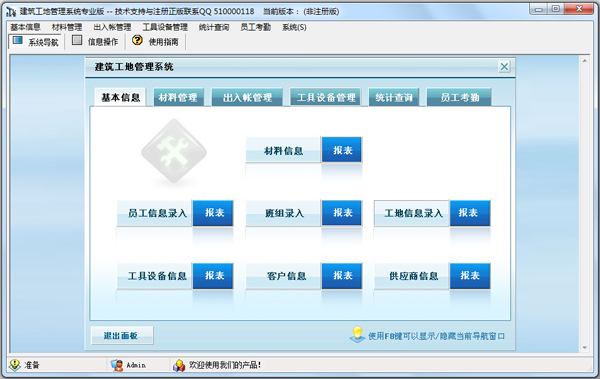This screenshot has height=379, width=600.
Task: Open the 报表 next to 材料信息
Action: (342, 150)
